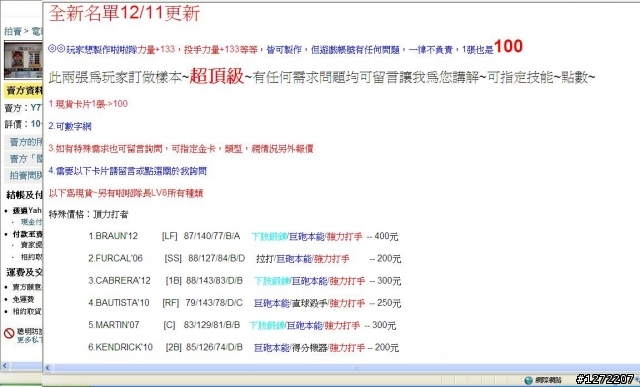Click the 拉打 skill on the FURCAL row
This screenshot has width=640, height=387.
[264, 258]
